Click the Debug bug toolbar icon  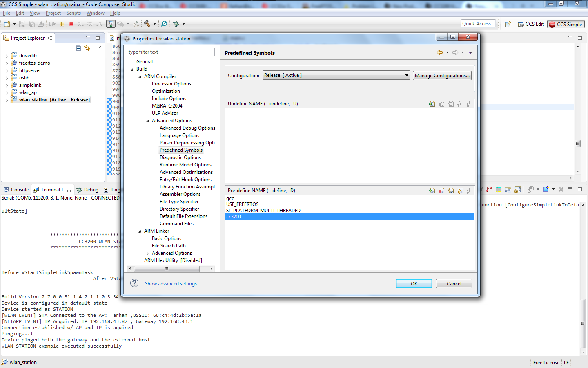tap(176, 24)
